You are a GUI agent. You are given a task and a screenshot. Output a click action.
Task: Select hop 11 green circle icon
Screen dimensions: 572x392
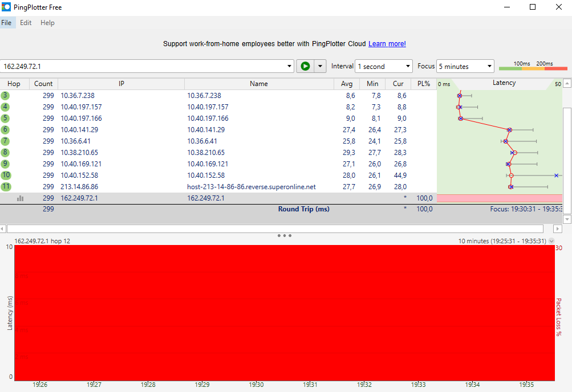6,186
